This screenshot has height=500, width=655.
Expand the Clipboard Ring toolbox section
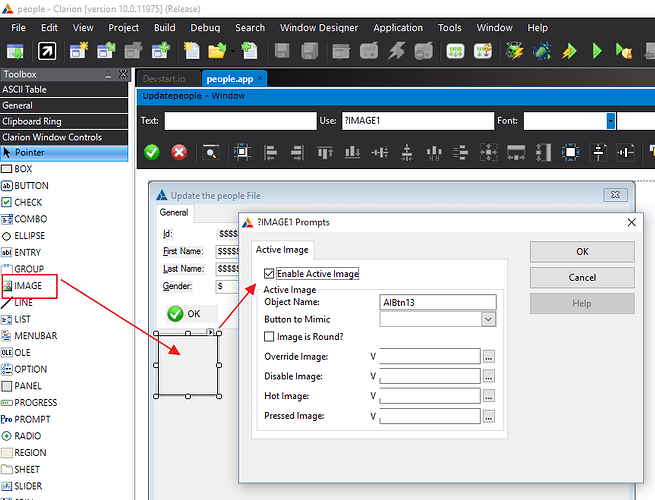[64, 121]
